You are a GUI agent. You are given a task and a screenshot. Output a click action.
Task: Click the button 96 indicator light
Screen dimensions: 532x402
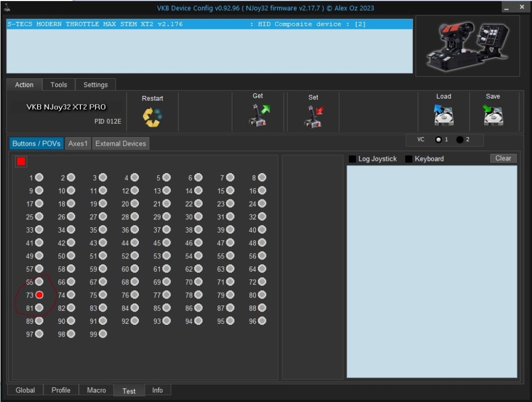pyautogui.click(x=262, y=321)
